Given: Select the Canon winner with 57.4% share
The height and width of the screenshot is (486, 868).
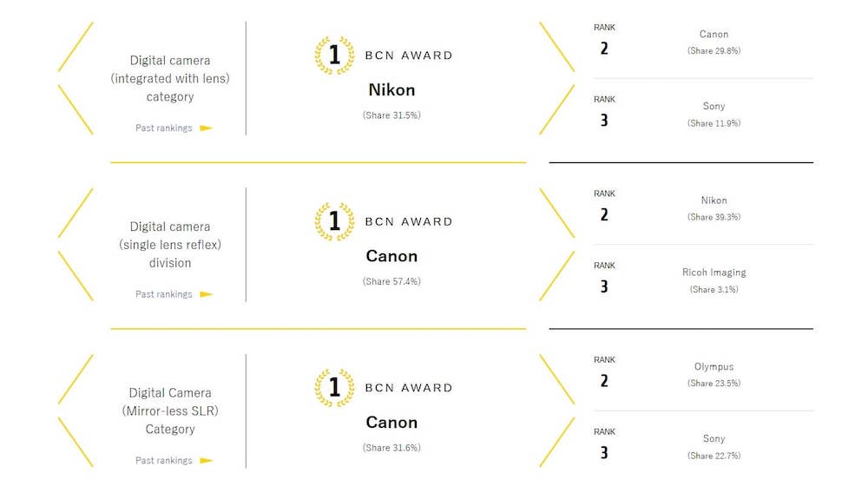Looking at the screenshot, I should coord(391,256).
